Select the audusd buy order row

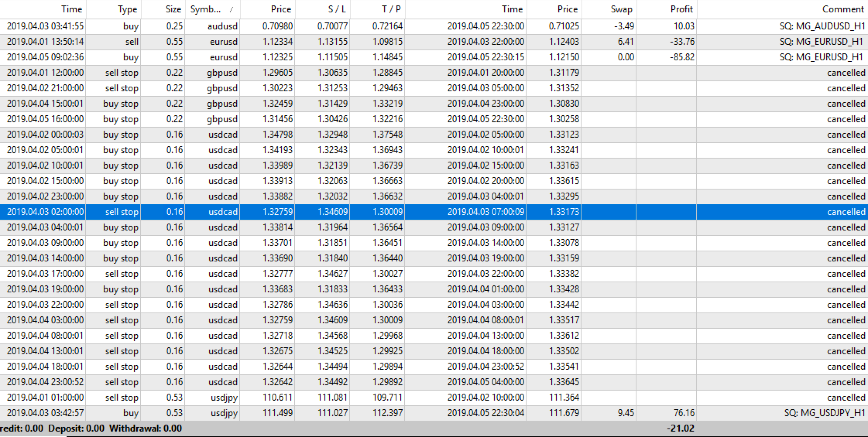click(x=223, y=26)
